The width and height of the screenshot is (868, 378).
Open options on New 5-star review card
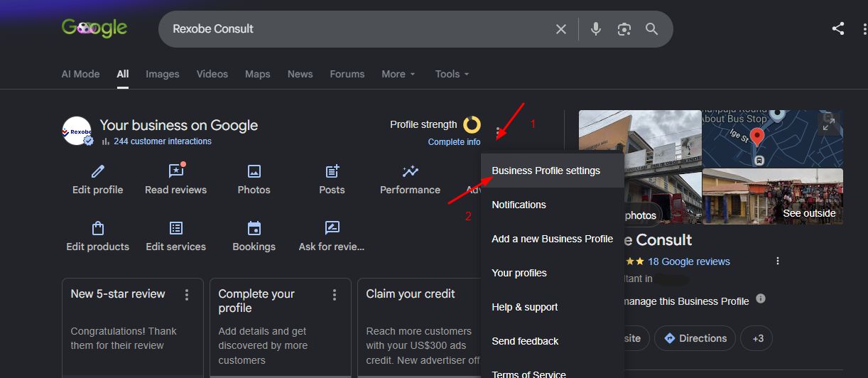187,294
